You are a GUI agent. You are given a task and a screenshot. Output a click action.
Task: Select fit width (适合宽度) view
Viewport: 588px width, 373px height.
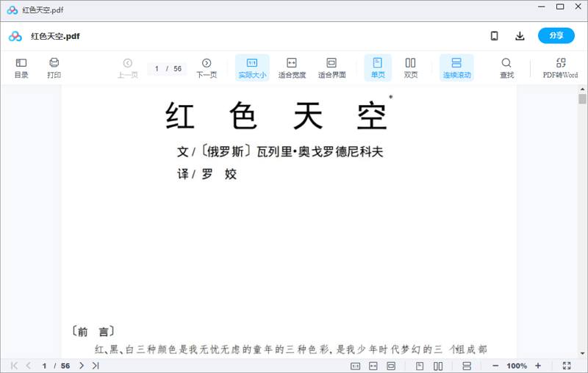[292, 68]
